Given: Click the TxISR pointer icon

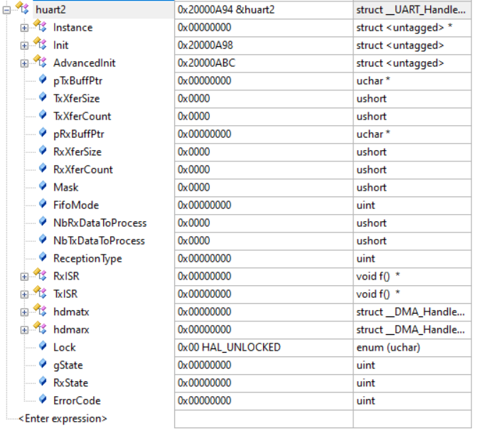Looking at the screenshot, I should [x=41, y=292].
